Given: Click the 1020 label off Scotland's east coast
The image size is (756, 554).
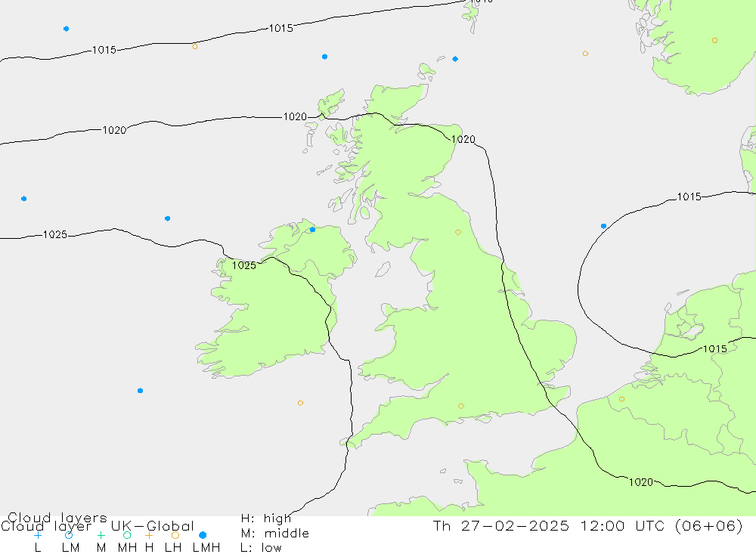Looking at the screenshot, I should tap(463, 139).
